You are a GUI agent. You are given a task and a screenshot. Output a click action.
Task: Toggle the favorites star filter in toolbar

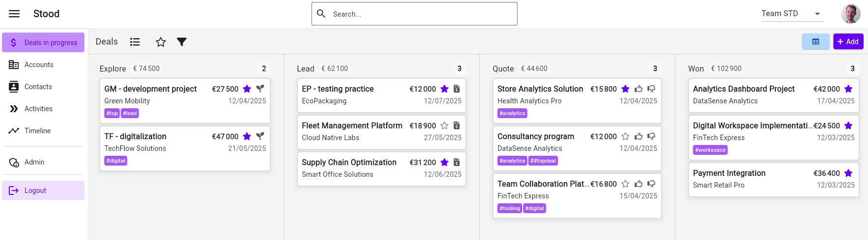(x=160, y=42)
